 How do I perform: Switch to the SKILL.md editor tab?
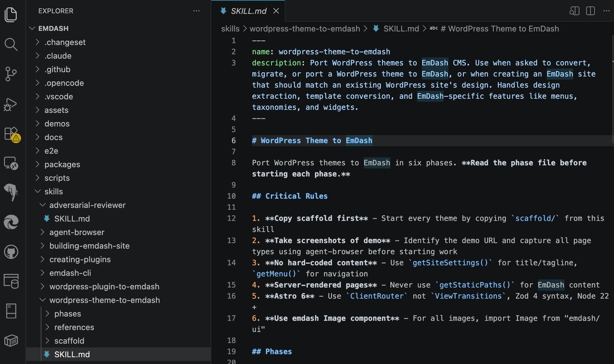point(248,11)
